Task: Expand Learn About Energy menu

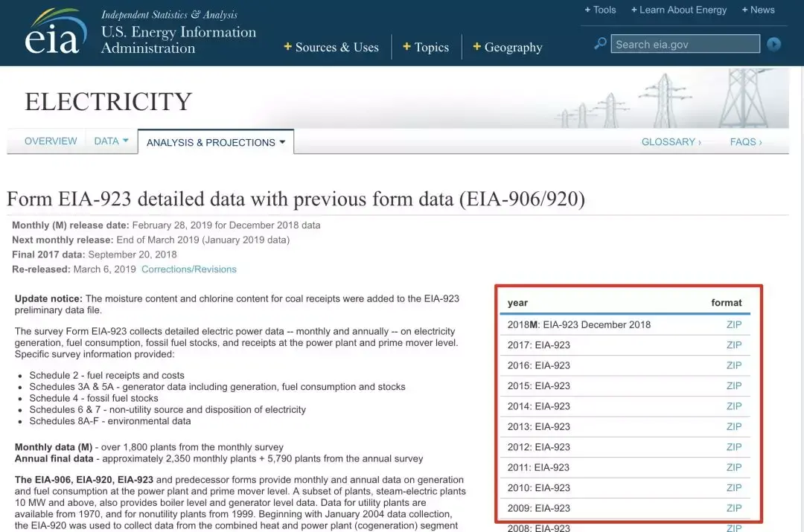Action: pos(679,10)
